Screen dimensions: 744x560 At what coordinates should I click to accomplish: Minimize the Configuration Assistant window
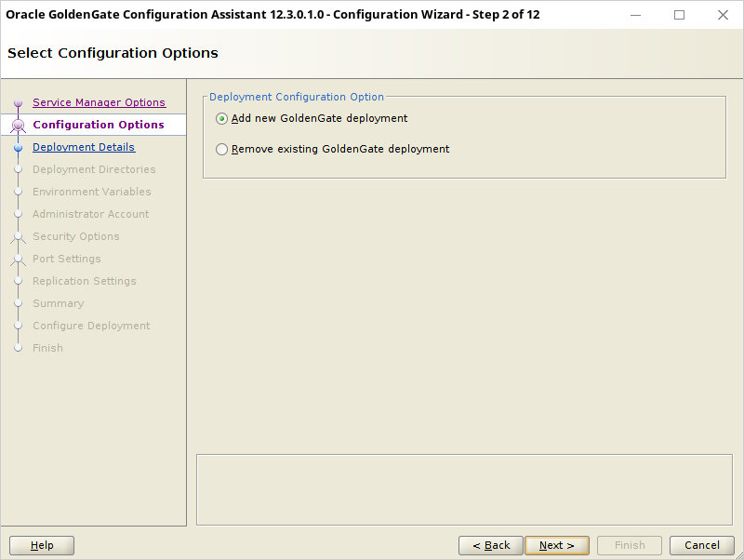pyautogui.click(x=635, y=15)
